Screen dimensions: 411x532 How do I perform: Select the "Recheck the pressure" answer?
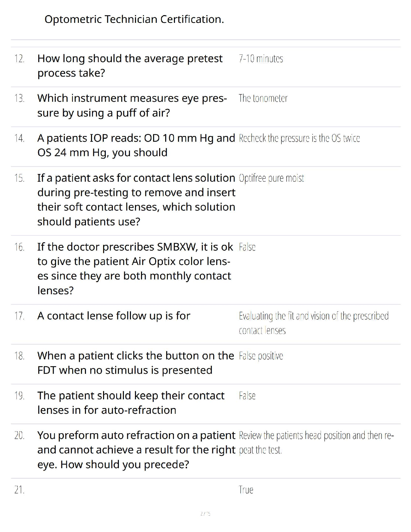click(299, 138)
